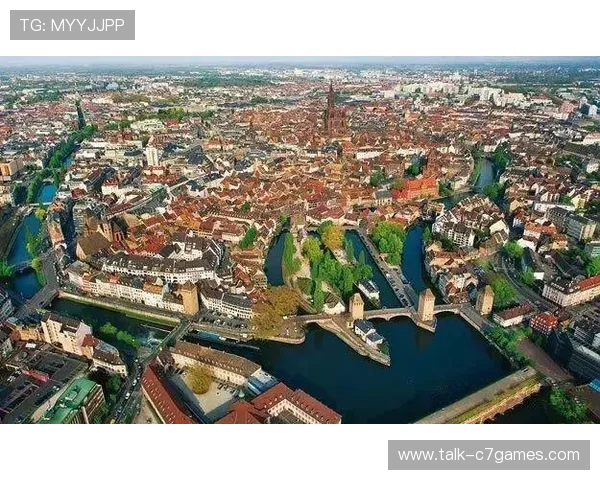Click the hazy sky band above the city
This screenshot has width=600, height=480.
tap(300, 62)
